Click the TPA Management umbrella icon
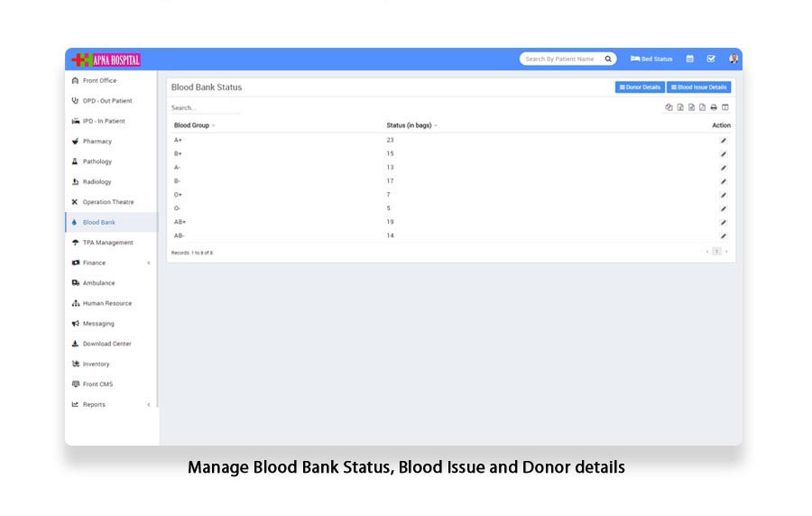Screen dimensions: 812x516 point(75,243)
